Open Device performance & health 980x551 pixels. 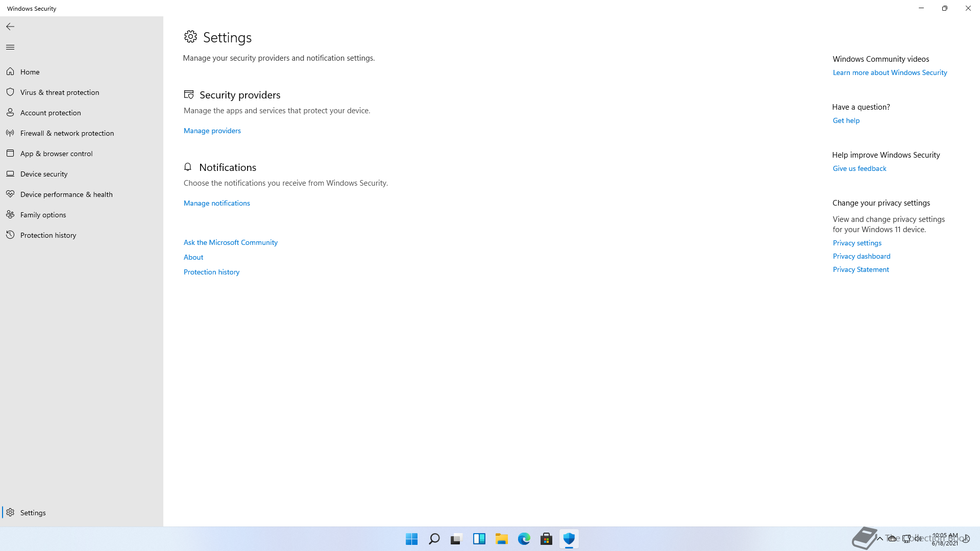[x=82, y=194]
